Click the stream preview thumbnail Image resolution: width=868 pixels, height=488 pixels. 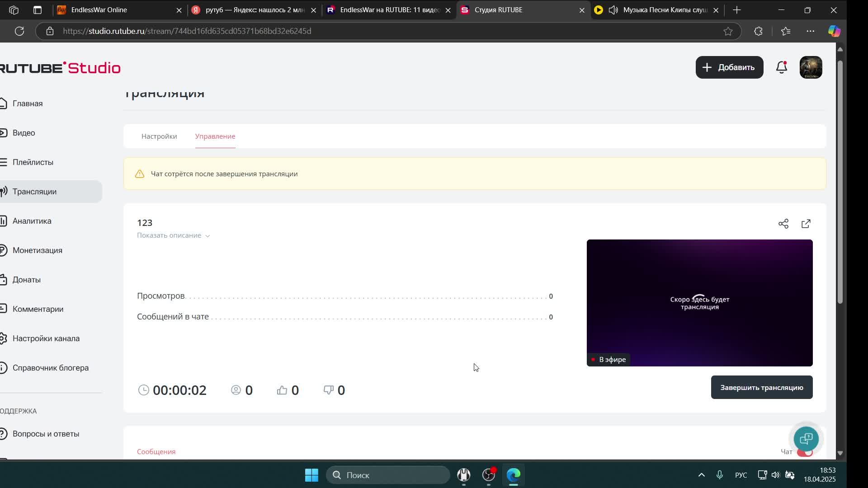[699, 303]
